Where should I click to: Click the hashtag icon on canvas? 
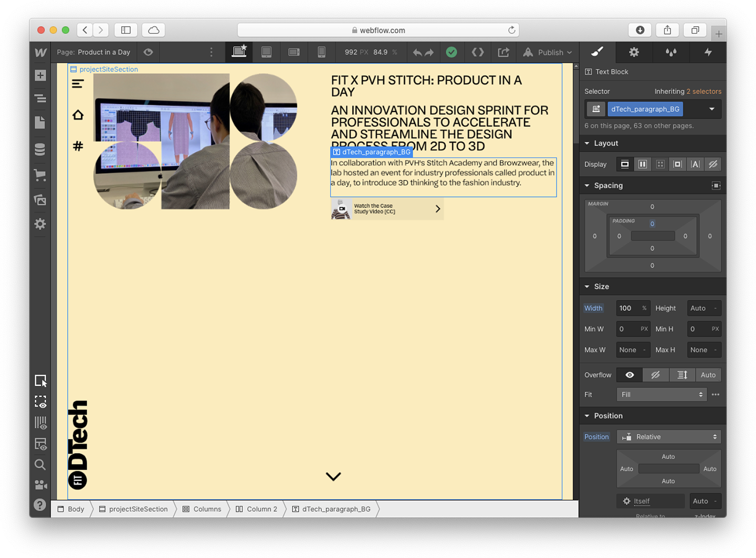78,146
